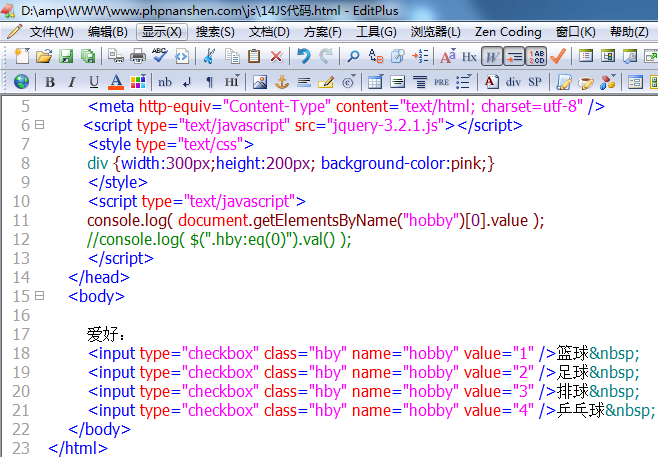Print the document
Viewport: 658px width, 457px height.
click(138, 56)
